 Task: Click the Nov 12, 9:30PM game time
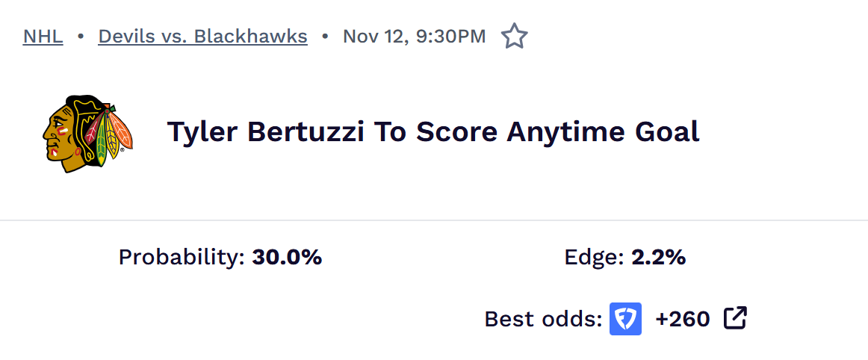(414, 36)
